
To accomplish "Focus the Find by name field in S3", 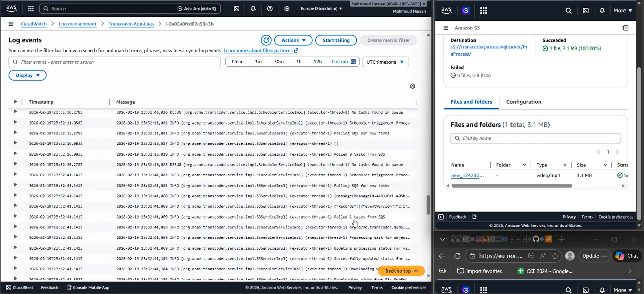I will pyautogui.click(x=535, y=138).
